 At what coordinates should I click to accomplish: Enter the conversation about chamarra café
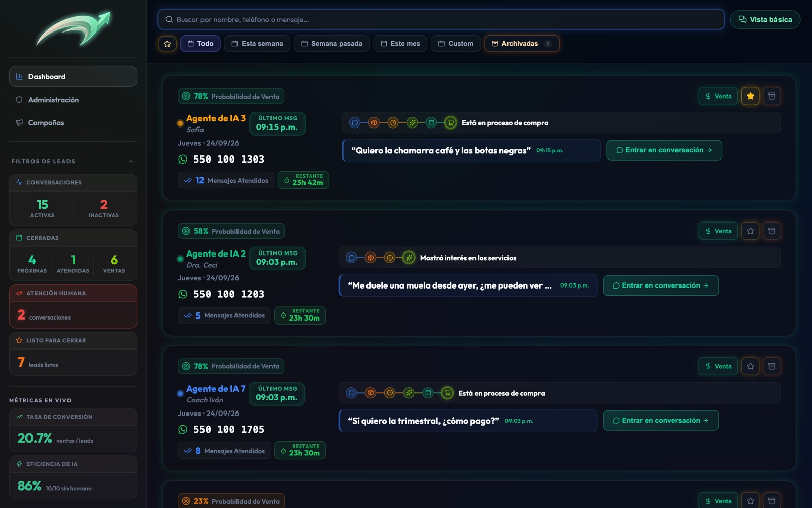pos(664,150)
